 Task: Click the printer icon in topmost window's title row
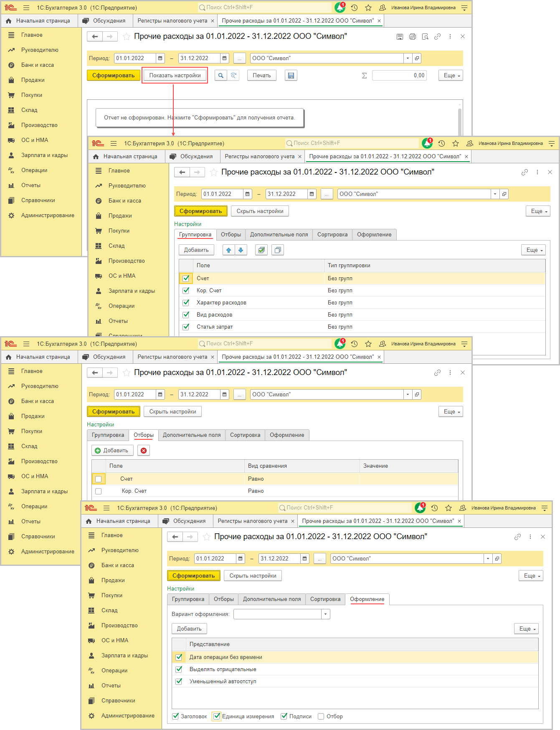pyautogui.click(x=413, y=37)
